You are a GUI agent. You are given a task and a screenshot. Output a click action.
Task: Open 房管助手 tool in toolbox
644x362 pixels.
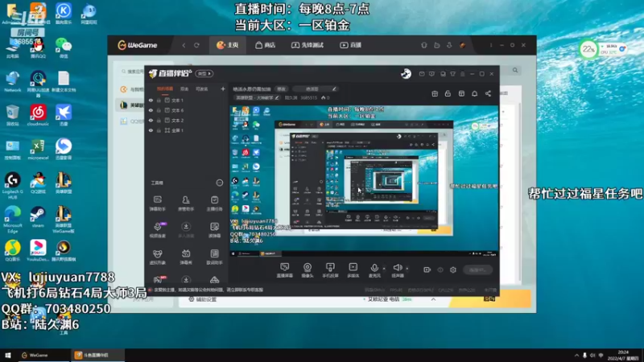pyautogui.click(x=186, y=203)
